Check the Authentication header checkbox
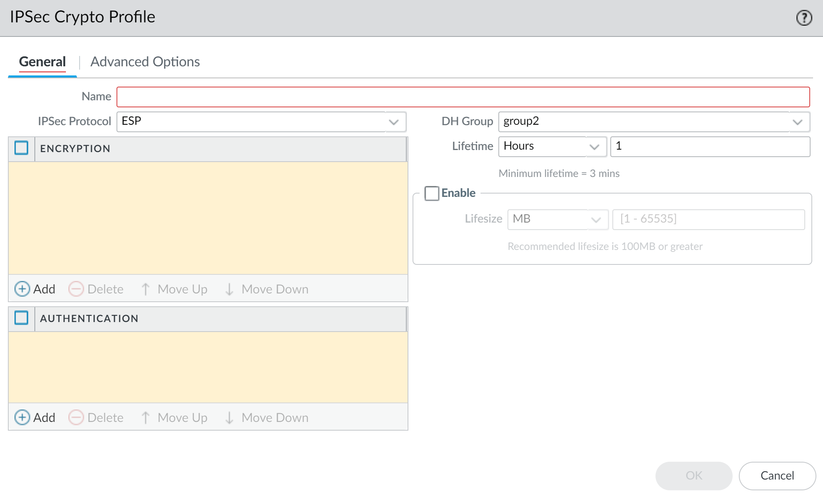823x504 pixels. point(22,318)
